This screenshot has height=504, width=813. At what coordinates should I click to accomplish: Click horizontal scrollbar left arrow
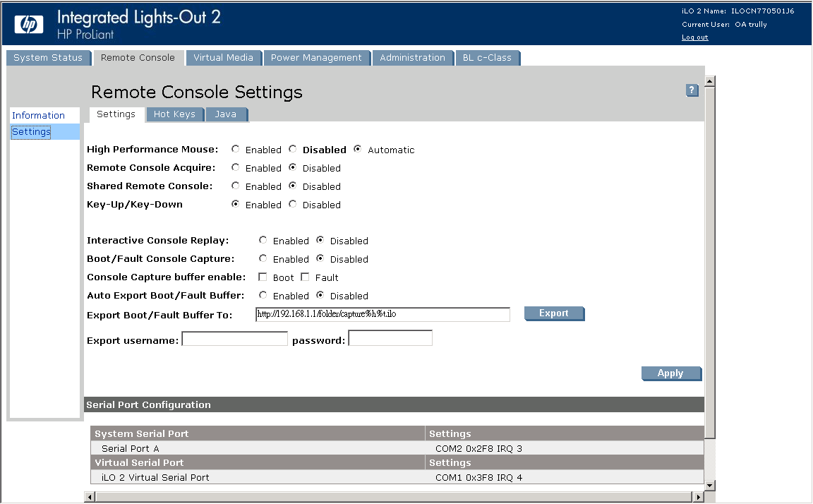(90, 497)
